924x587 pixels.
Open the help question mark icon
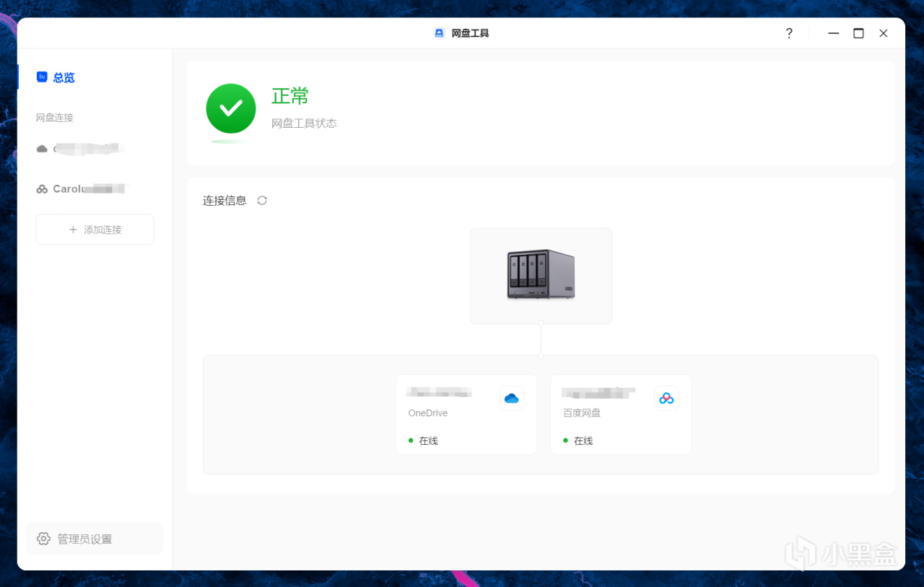[789, 33]
